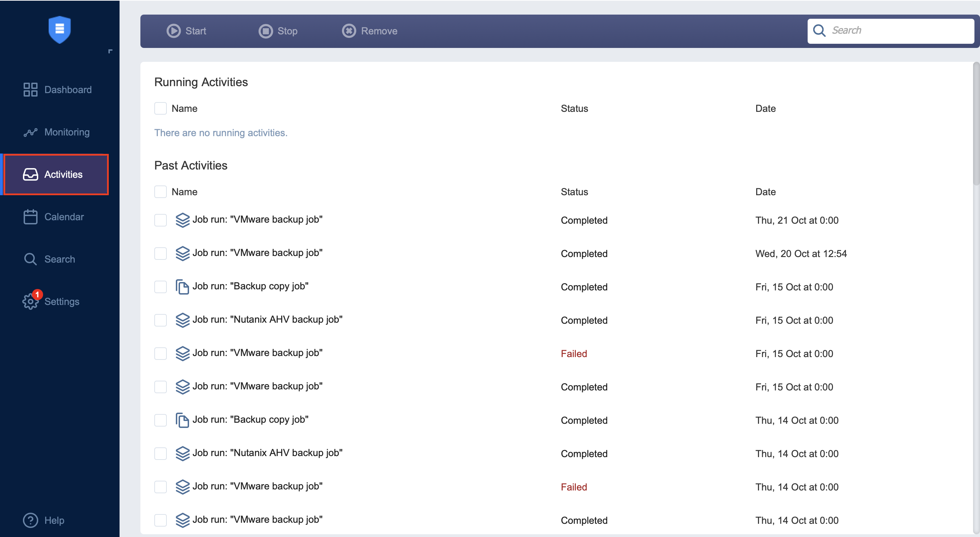Image resolution: width=980 pixels, height=537 pixels.
Task: Click "There are no running activities." message
Action: (221, 133)
